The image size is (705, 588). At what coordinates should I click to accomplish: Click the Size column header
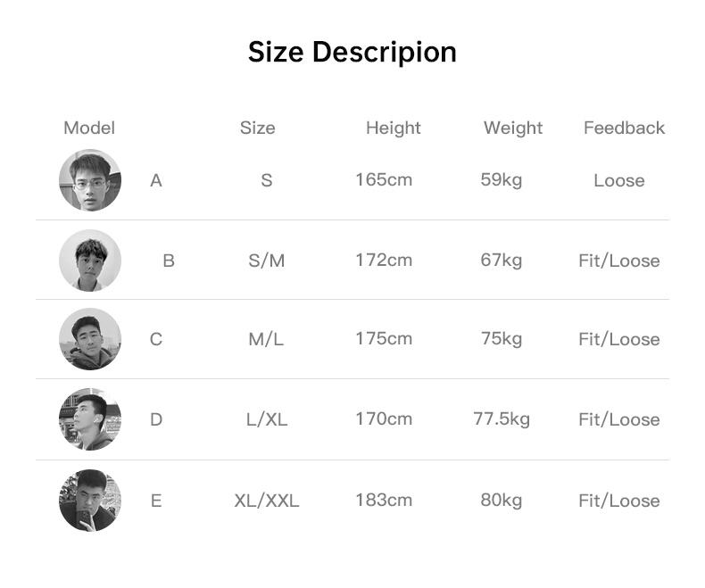(x=257, y=128)
